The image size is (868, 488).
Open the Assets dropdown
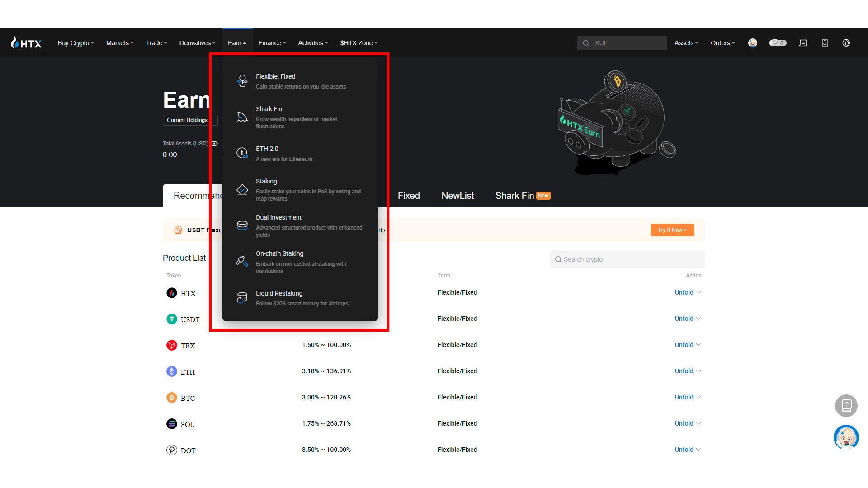pos(686,43)
